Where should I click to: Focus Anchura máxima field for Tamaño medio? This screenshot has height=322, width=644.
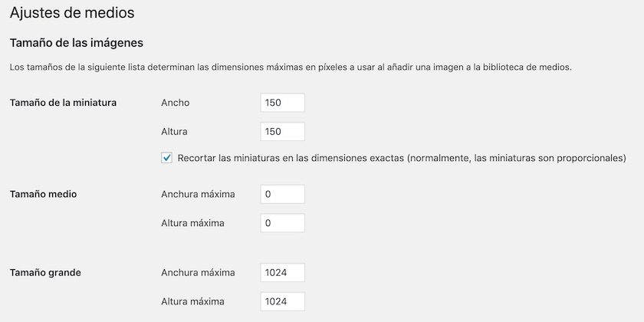282,194
